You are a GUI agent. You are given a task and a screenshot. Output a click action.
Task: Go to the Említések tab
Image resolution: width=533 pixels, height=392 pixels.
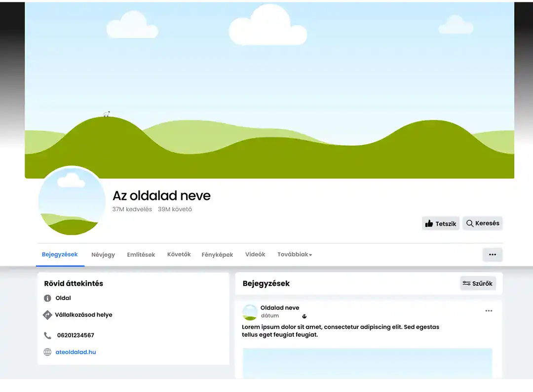pyautogui.click(x=141, y=255)
